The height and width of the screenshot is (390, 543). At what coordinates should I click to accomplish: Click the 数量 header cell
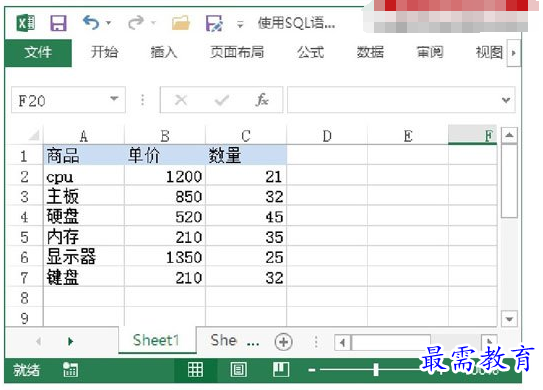pos(246,155)
